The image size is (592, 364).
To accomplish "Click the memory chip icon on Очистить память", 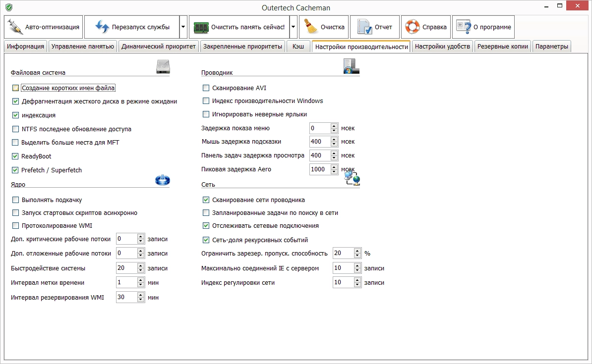I will coord(201,27).
